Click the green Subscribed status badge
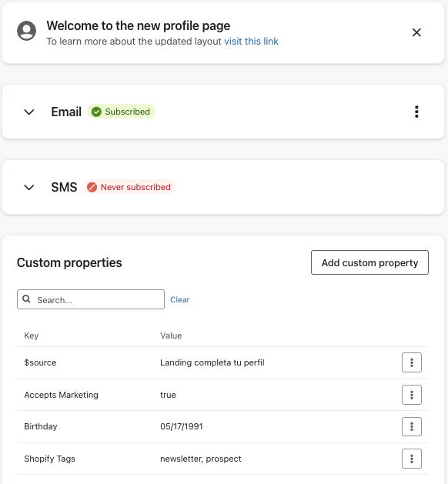The width and height of the screenshot is (448, 484). (x=121, y=112)
